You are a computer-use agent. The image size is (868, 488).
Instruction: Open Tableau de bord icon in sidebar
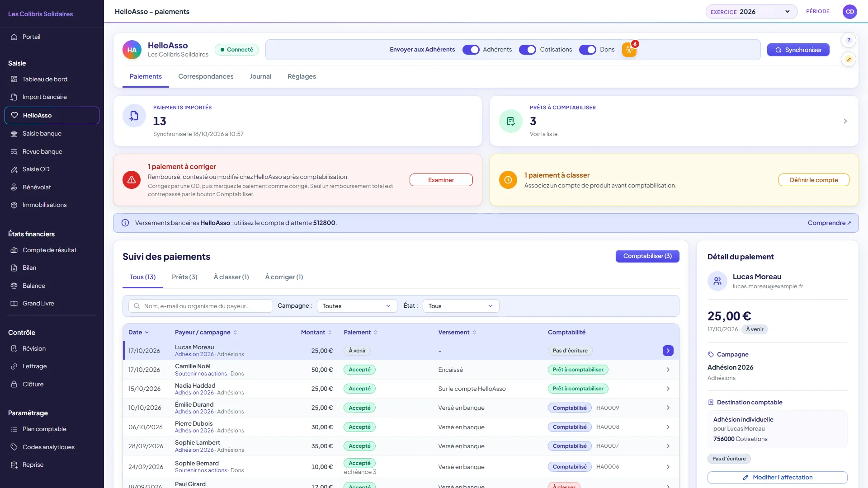[x=14, y=79]
